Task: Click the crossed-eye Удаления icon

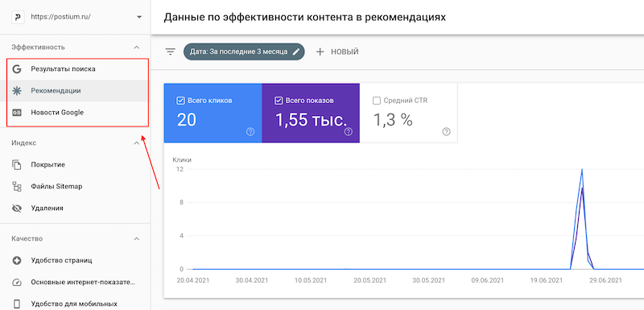Action: pyautogui.click(x=17, y=209)
